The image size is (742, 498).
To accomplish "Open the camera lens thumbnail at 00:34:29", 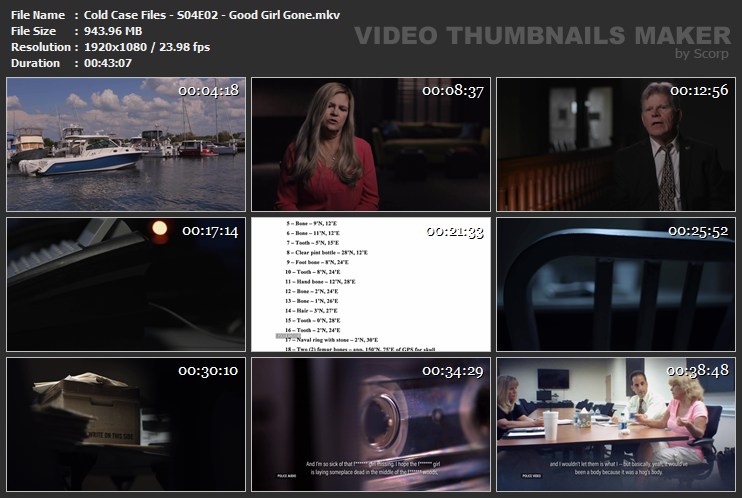I will [x=371, y=425].
